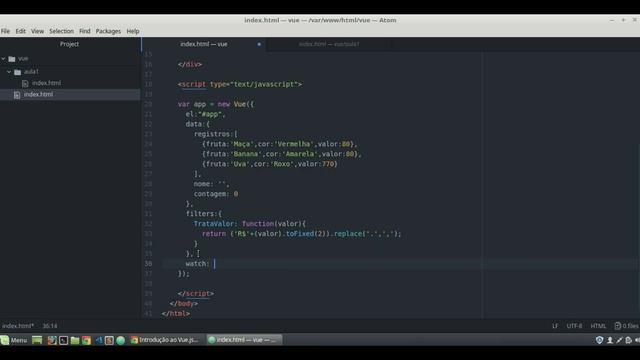Click the closing </html> tag
The height and width of the screenshot is (360, 640).
pos(176,313)
